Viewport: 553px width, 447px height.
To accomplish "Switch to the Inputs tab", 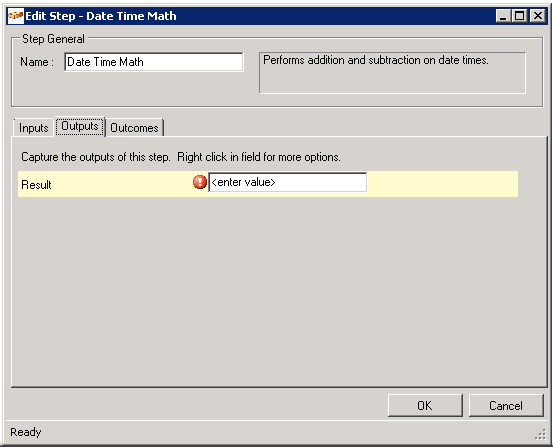I will (34, 128).
